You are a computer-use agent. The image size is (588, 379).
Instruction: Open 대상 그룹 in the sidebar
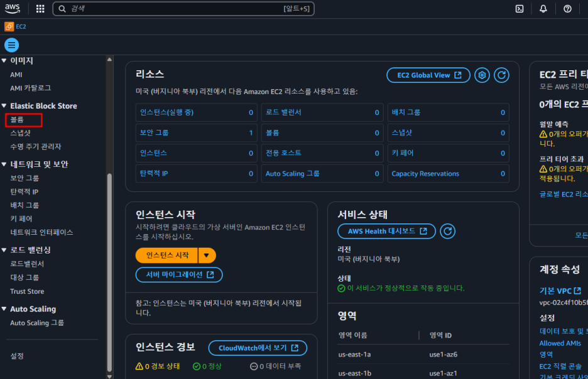click(x=24, y=277)
